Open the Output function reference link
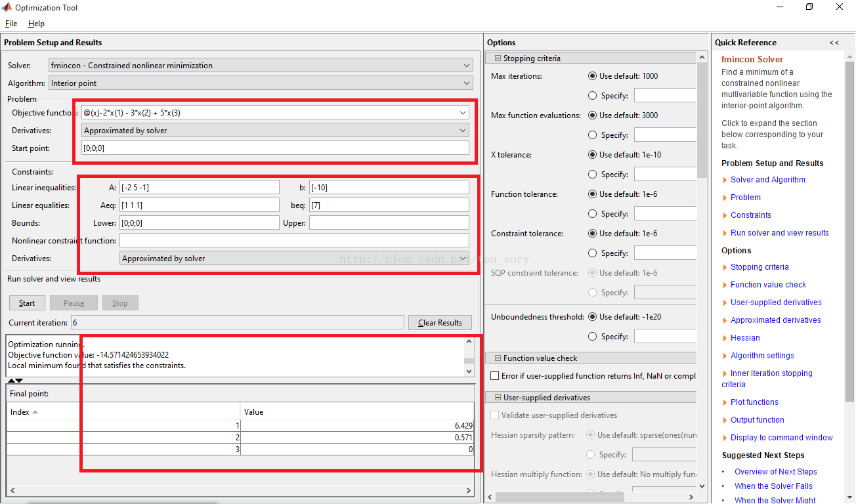Screen dimensions: 856x504 click(x=758, y=420)
